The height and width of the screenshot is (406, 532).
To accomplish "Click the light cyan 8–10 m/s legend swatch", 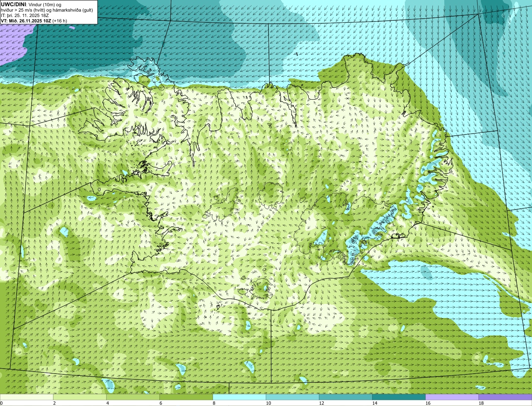I will pos(239,397).
